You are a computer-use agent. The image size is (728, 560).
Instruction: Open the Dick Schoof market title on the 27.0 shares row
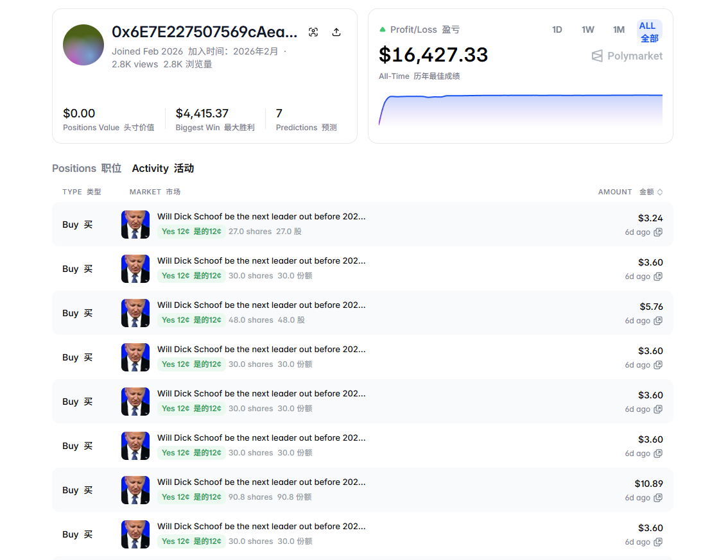coord(261,217)
